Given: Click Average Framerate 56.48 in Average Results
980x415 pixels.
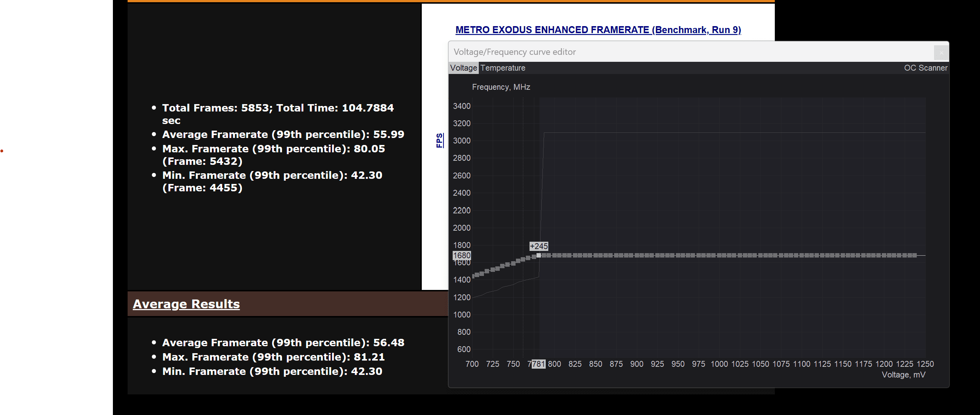Looking at the screenshot, I should (x=283, y=343).
